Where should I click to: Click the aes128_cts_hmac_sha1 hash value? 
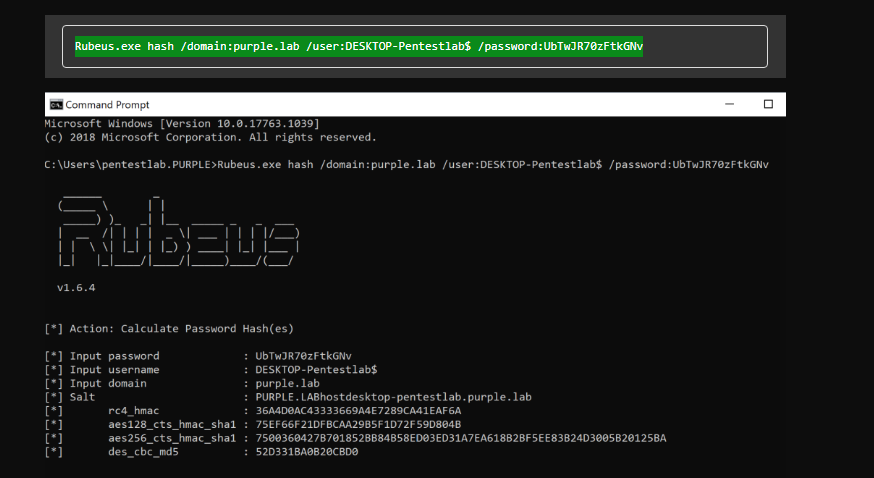(358, 425)
